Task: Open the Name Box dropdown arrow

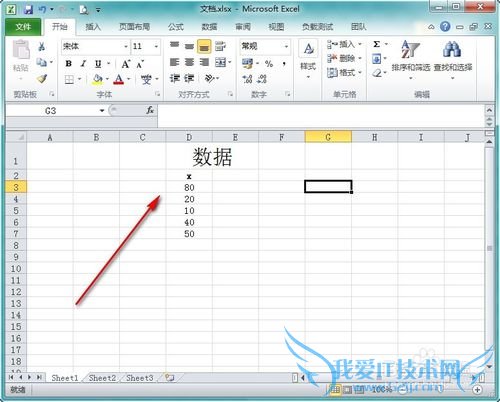Action: [102, 111]
